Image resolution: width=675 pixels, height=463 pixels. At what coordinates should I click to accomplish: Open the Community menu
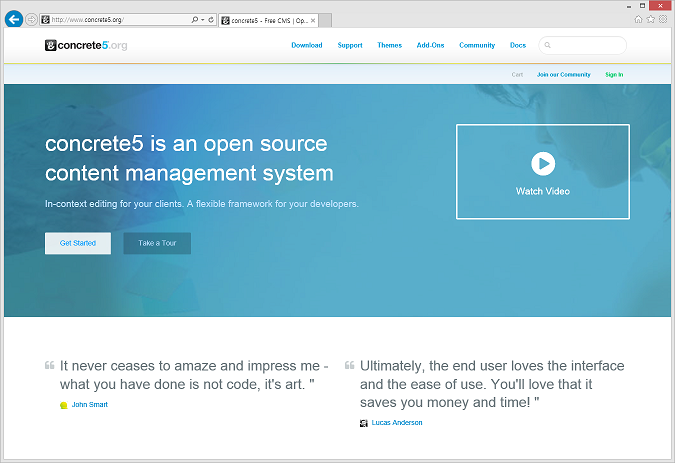point(477,45)
